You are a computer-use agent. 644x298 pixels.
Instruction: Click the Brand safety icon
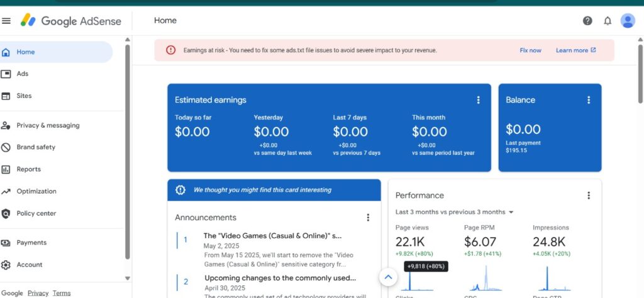pos(6,147)
